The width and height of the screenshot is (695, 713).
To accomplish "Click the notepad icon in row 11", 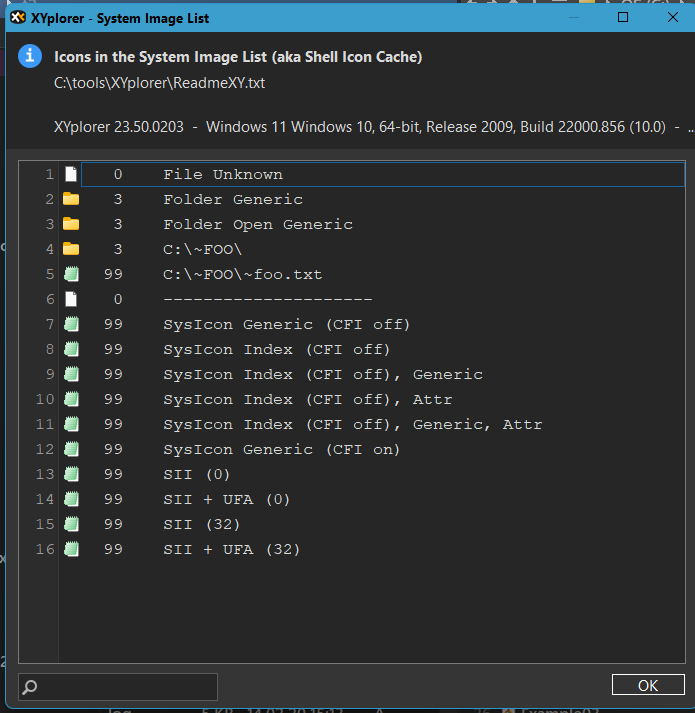I will [x=71, y=424].
